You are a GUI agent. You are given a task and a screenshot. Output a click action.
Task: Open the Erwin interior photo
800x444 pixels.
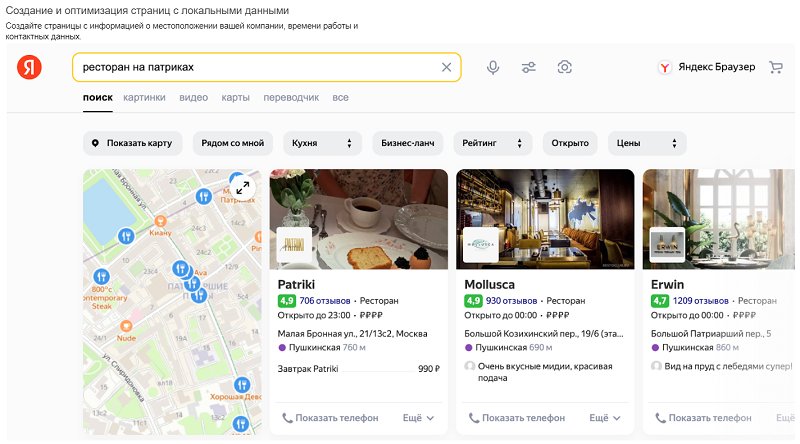719,219
